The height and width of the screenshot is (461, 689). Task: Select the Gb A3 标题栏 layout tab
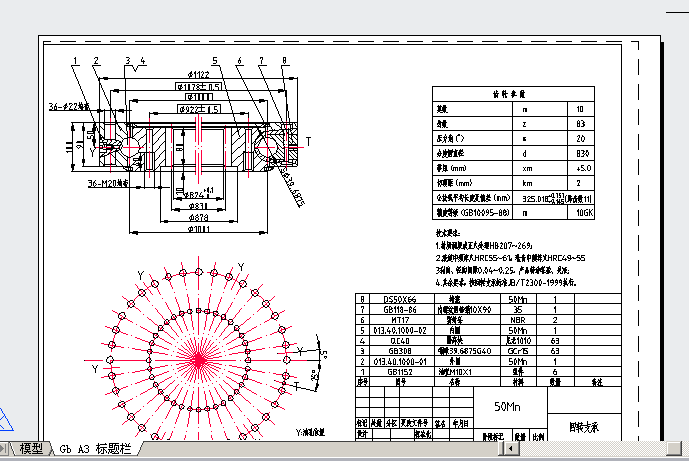click(95, 449)
